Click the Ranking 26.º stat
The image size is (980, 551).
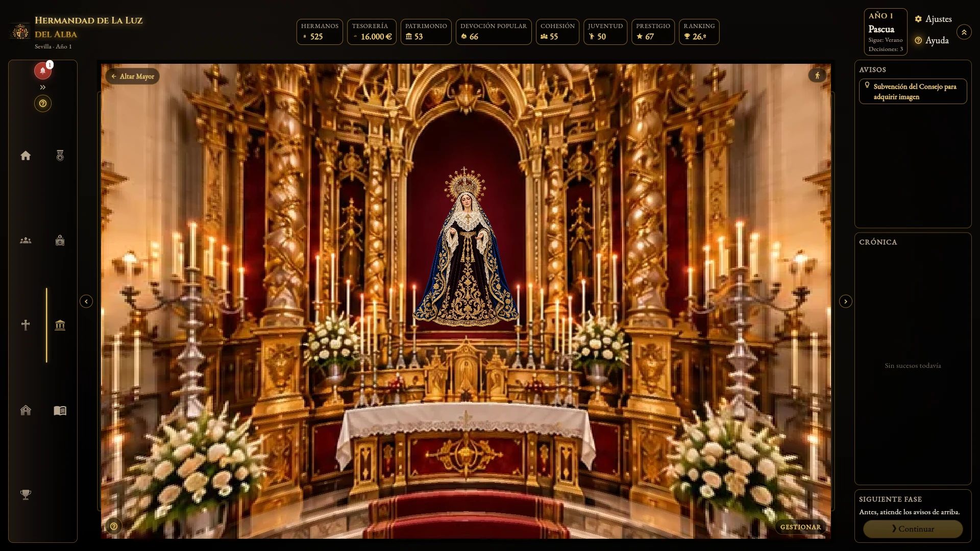pyautogui.click(x=699, y=32)
